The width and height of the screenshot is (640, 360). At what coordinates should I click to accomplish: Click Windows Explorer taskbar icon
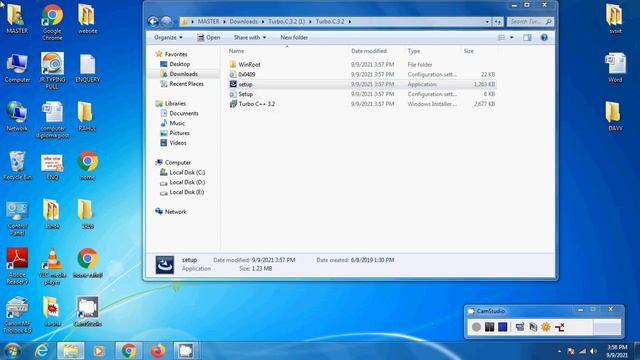tap(71, 351)
